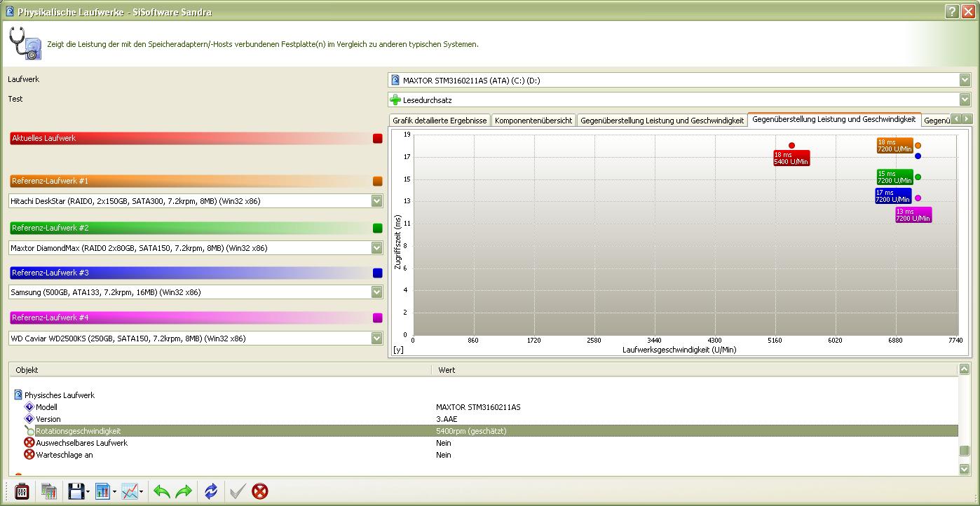Click the info icon beside Modell
980x506 pixels.
(29, 407)
